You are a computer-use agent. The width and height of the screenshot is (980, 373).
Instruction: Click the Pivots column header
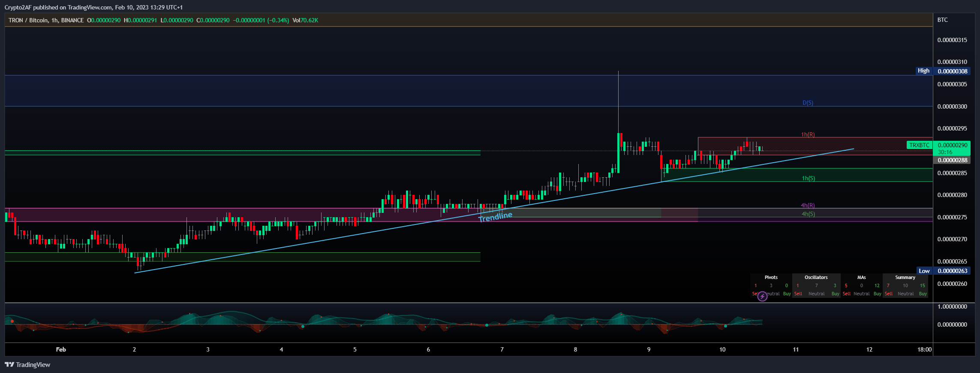[771, 277]
